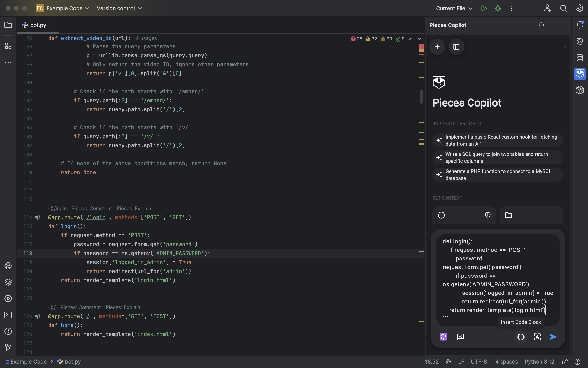Open IDE settings gear
Image resolution: width=588 pixels, height=368 pixels.
580,8
